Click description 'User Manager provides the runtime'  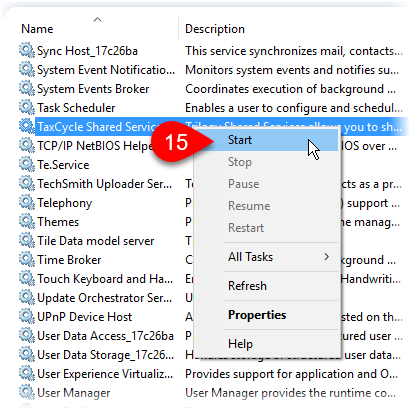coord(291,393)
